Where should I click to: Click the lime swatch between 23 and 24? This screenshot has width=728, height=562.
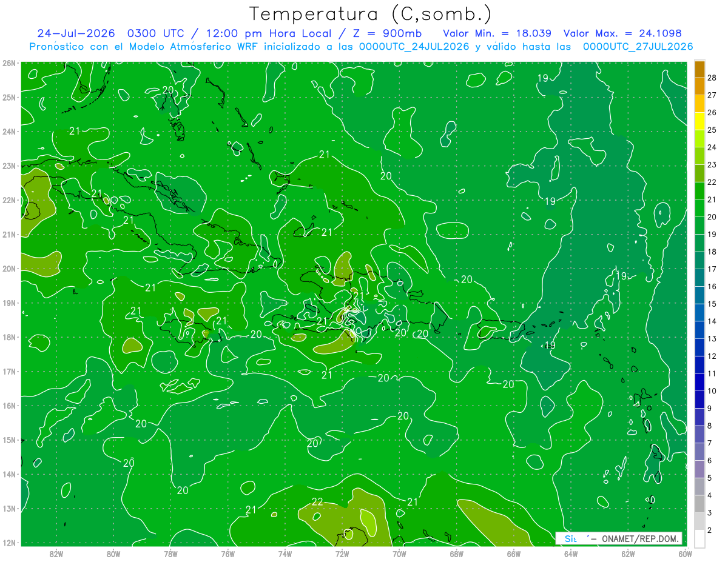click(699, 156)
